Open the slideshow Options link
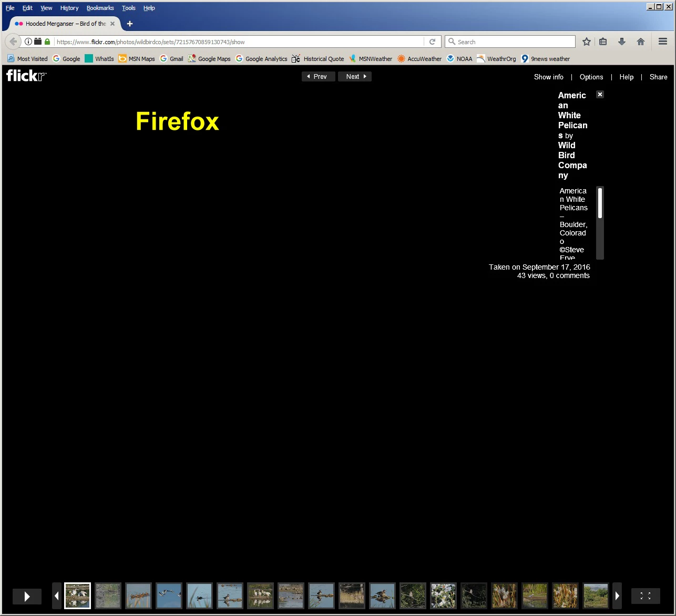Screen dimensions: 676x616 pyautogui.click(x=591, y=77)
